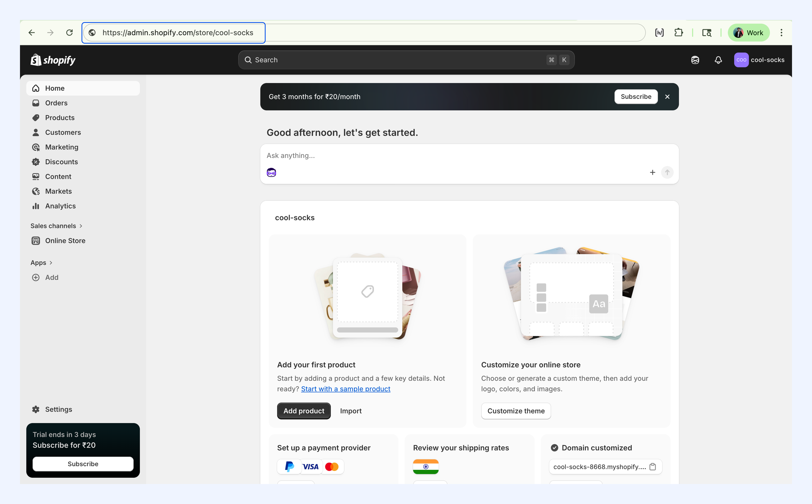Click into the Ask anything input
812x504 pixels.
(469, 156)
